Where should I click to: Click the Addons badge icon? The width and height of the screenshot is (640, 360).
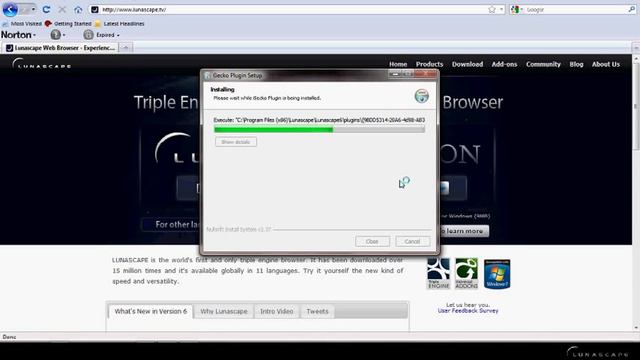click(x=467, y=273)
